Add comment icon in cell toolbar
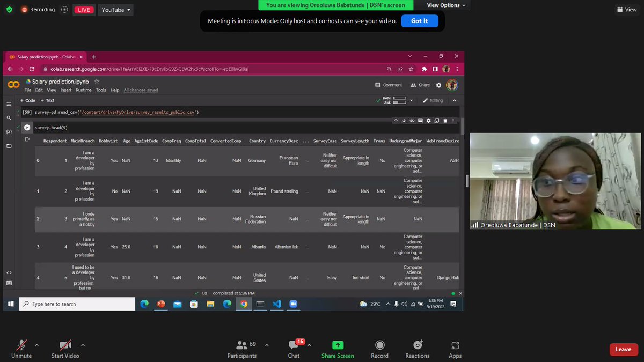 pyautogui.click(x=420, y=121)
